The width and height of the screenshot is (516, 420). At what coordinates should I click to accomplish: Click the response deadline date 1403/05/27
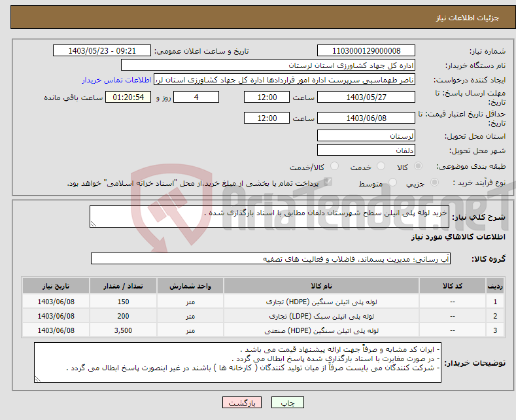366,97
